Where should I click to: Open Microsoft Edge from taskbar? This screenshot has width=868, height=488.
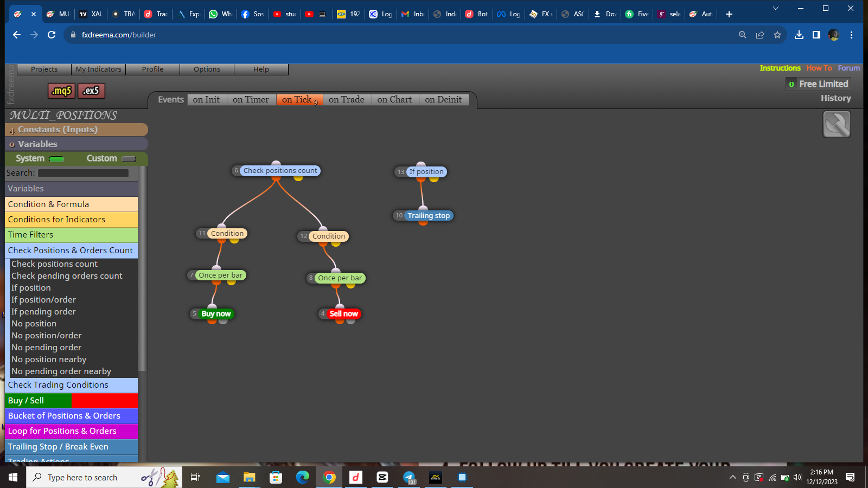tap(303, 477)
